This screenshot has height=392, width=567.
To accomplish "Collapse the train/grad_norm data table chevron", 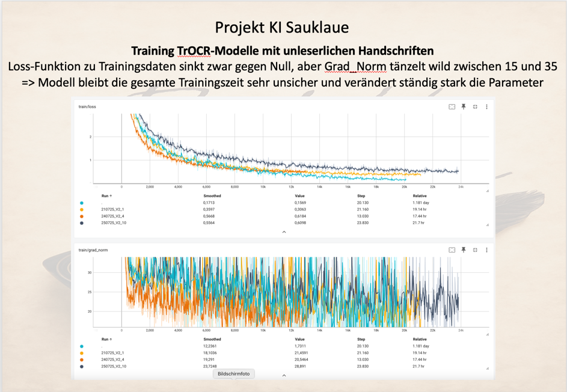I will coord(284,375).
